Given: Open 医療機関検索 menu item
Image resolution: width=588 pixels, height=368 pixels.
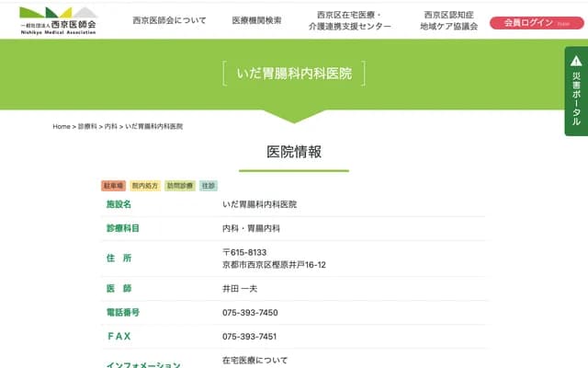Looking at the screenshot, I should click(256, 20).
